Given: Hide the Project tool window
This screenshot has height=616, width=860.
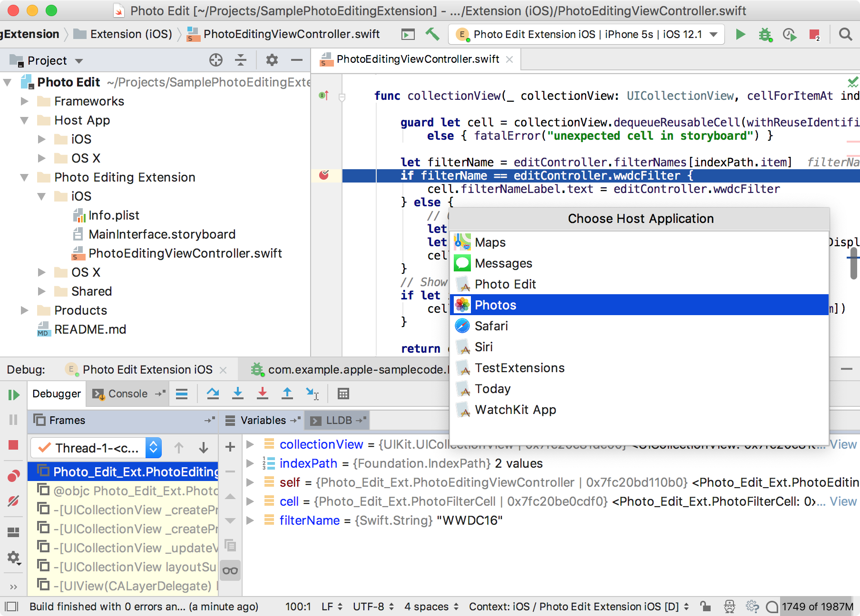Looking at the screenshot, I should click(297, 60).
